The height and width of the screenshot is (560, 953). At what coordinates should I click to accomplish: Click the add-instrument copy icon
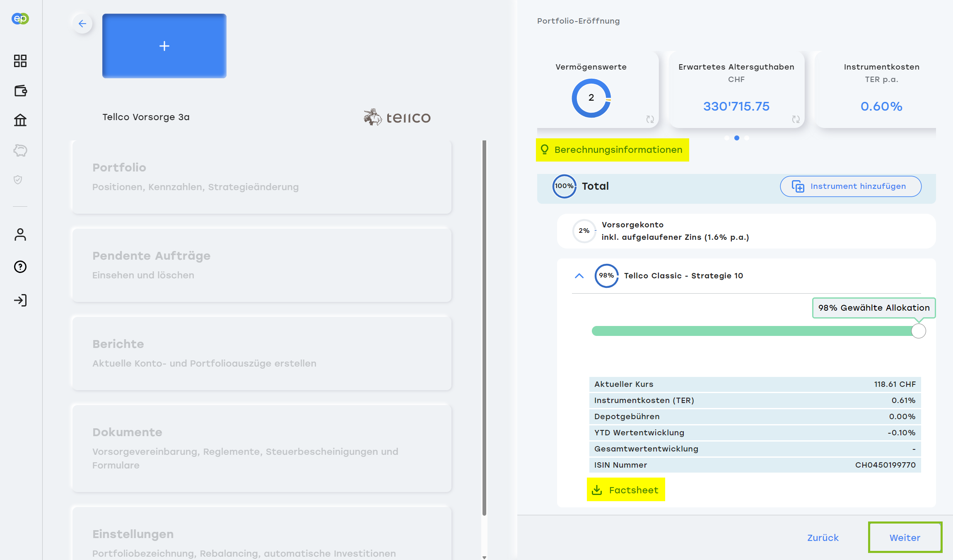(798, 186)
